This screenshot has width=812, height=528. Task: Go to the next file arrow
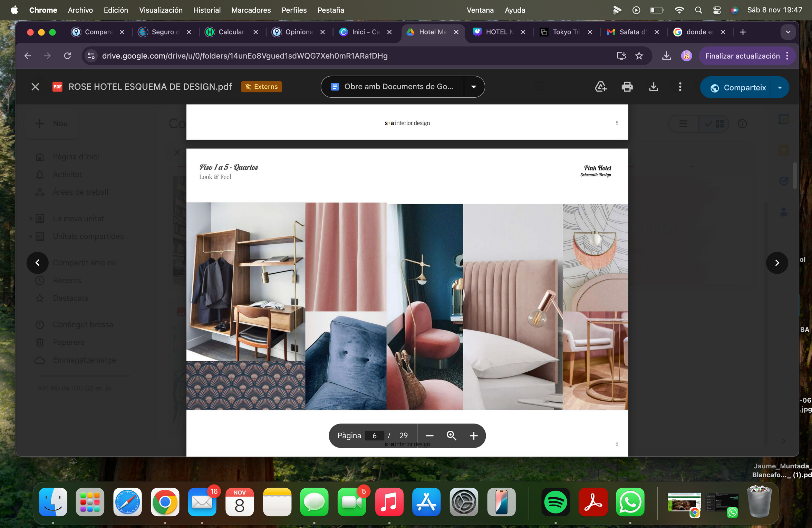[x=777, y=263]
